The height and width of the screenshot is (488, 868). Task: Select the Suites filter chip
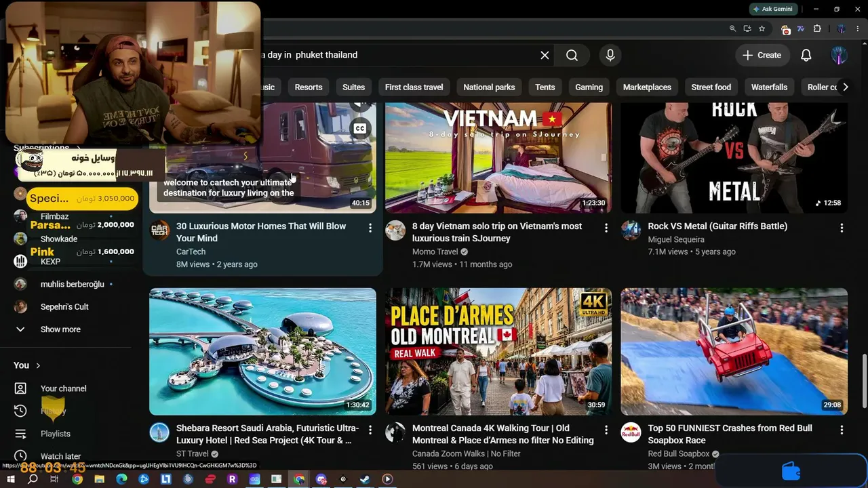click(x=353, y=87)
